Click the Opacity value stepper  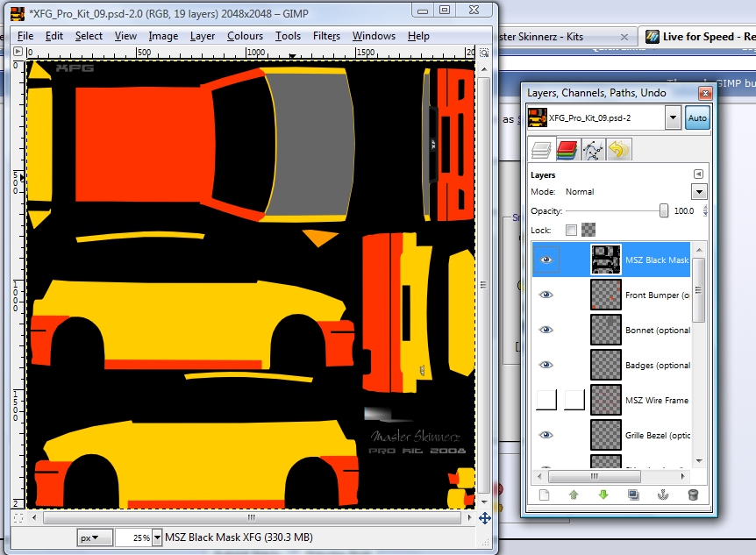[705, 210]
